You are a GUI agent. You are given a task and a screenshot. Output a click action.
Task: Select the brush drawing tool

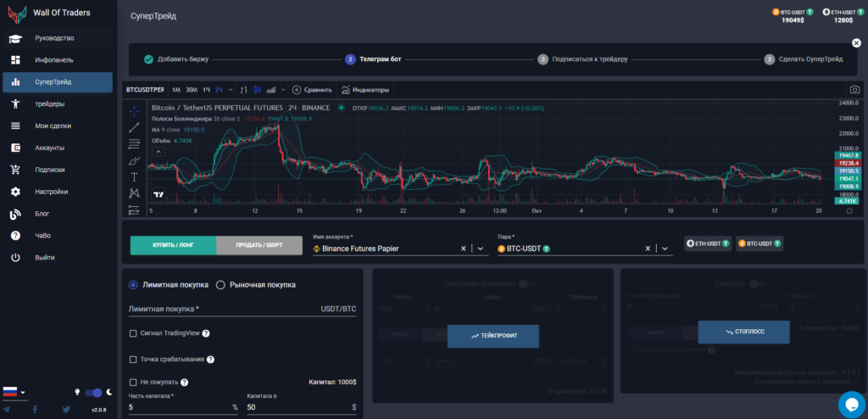point(134,160)
